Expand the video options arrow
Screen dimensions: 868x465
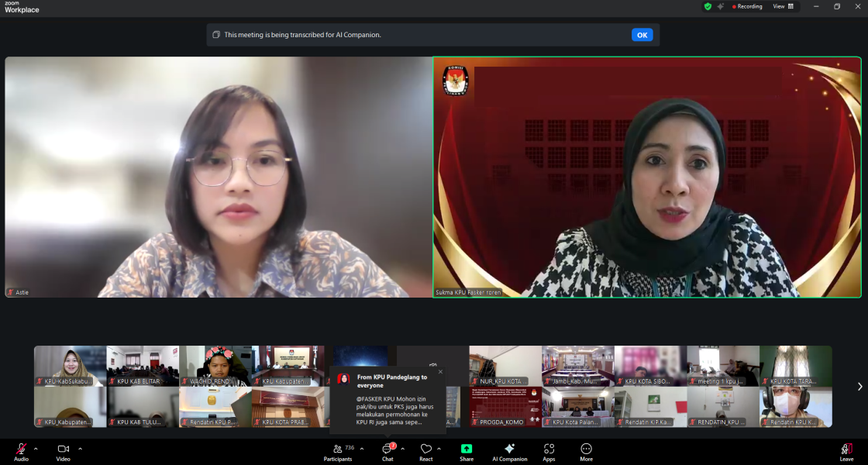[80, 449]
